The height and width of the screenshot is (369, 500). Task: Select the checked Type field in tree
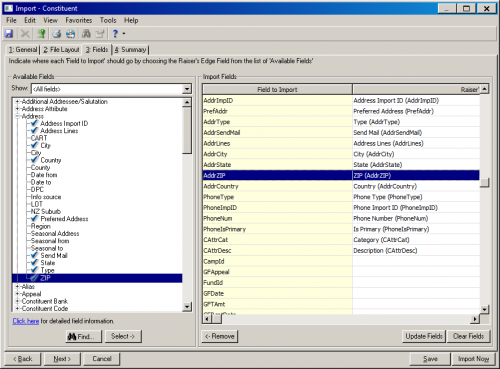coord(47,270)
